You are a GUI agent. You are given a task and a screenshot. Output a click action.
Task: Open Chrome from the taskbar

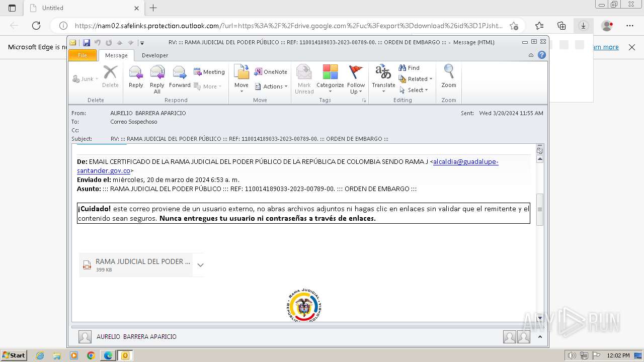coord(91,355)
